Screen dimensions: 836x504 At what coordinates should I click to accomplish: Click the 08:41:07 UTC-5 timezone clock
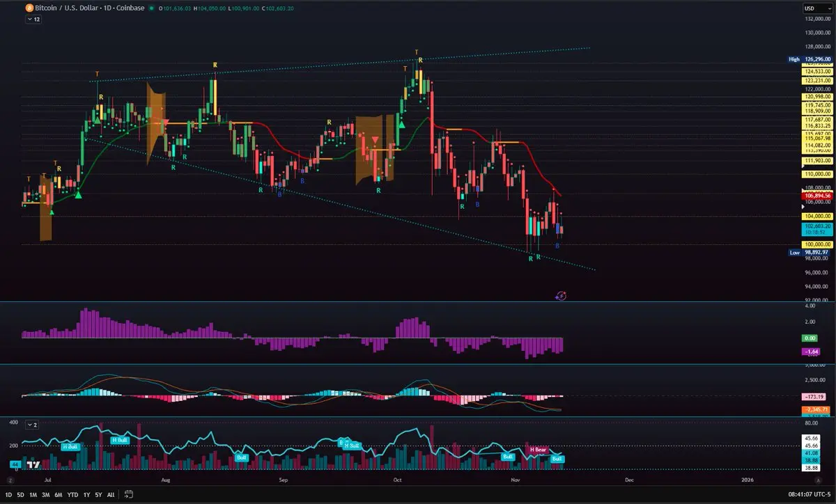click(x=810, y=495)
